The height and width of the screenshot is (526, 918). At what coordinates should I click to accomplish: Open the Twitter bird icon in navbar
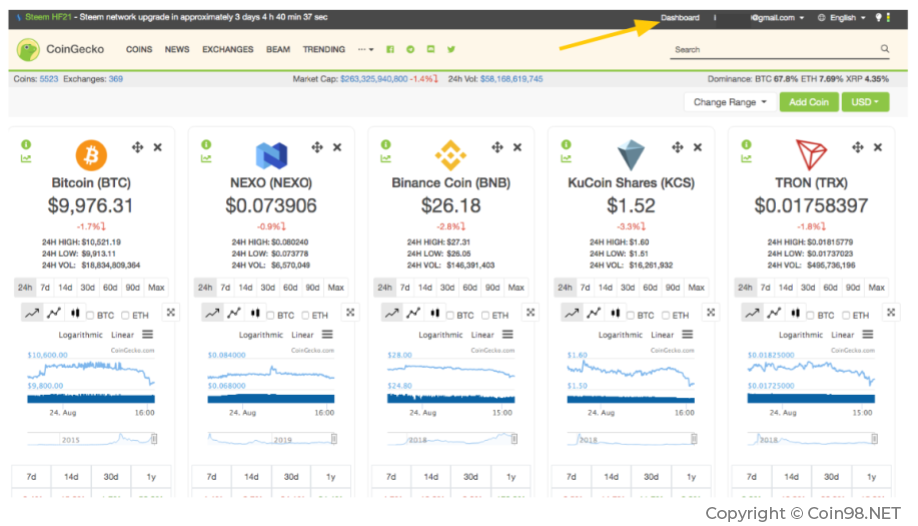click(x=451, y=50)
